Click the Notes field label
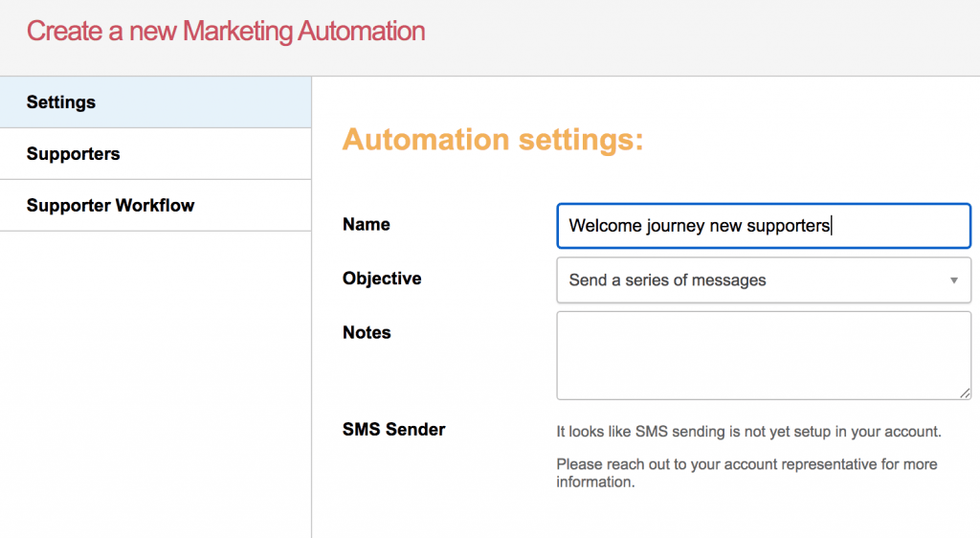 pyautogui.click(x=367, y=333)
